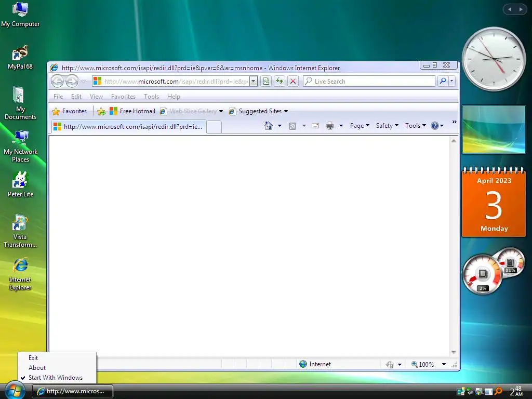This screenshot has width=532, height=399.
Task: Click the protected mode lock icon in status bar
Action: (390, 364)
